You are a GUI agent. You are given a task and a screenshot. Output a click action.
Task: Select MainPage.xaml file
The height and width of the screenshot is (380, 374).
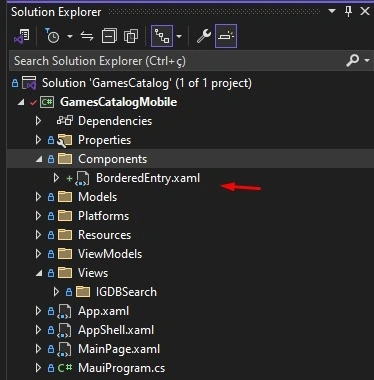tap(119, 349)
